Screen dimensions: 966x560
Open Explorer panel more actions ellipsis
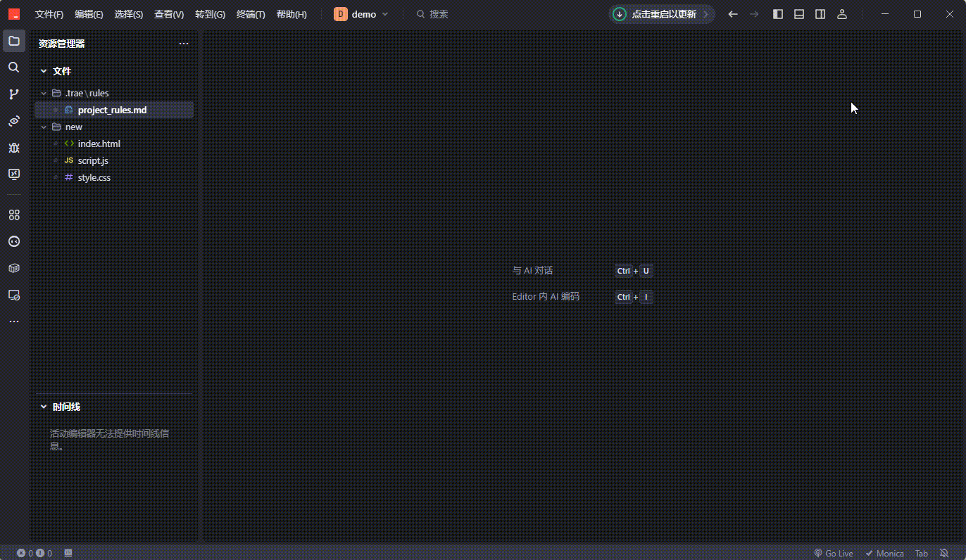[184, 44]
